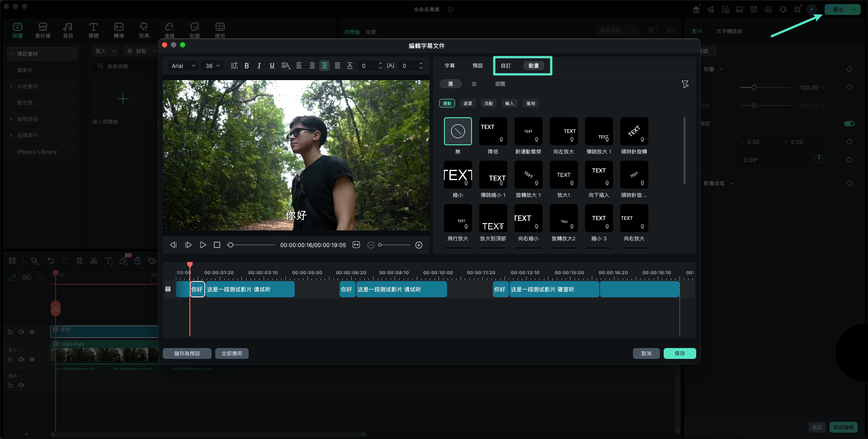
Task: Select the 運動 animation category
Action: point(447,104)
